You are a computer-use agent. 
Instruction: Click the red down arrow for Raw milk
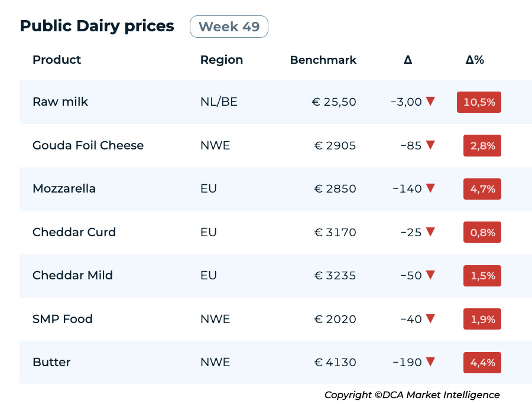[x=430, y=102]
